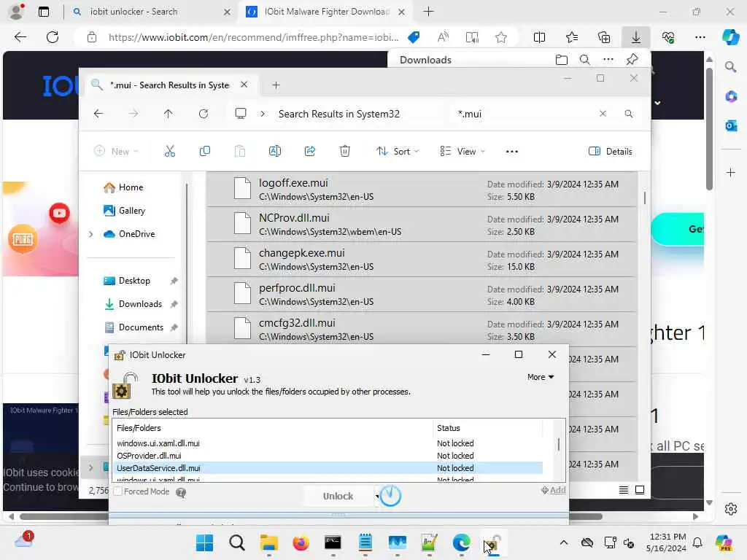This screenshot has width=747, height=560.
Task: Refresh the Explorer search results
Action: (x=204, y=114)
